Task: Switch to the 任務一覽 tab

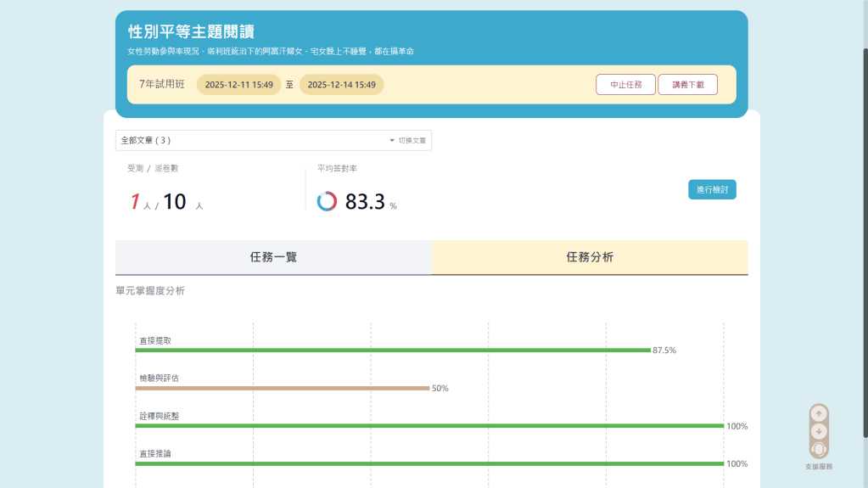Action: tap(273, 257)
